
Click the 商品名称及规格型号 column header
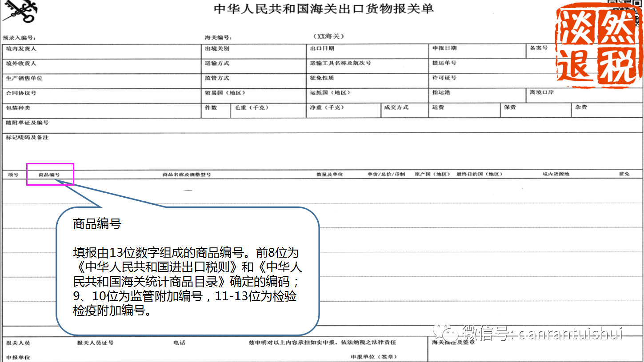coord(187,175)
